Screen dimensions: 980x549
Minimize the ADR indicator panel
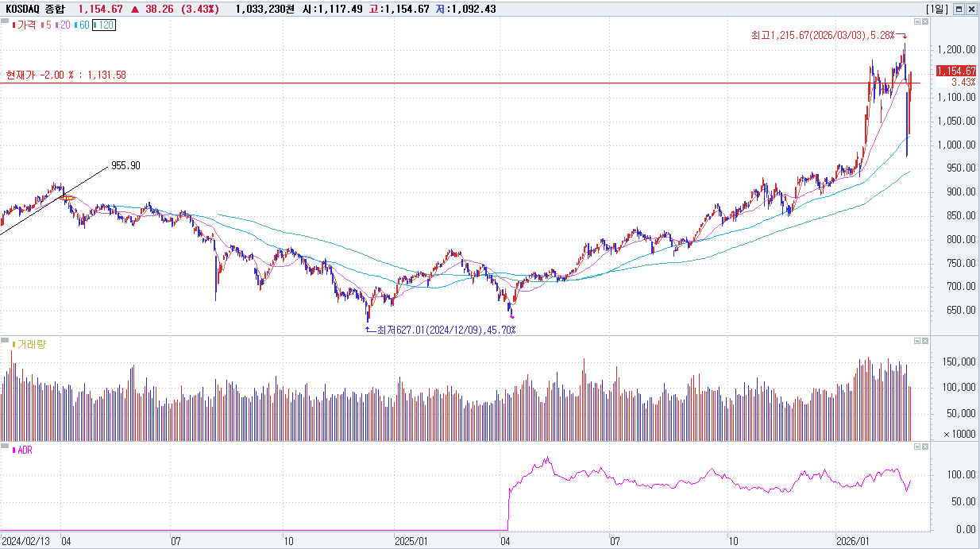coord(917,448)
